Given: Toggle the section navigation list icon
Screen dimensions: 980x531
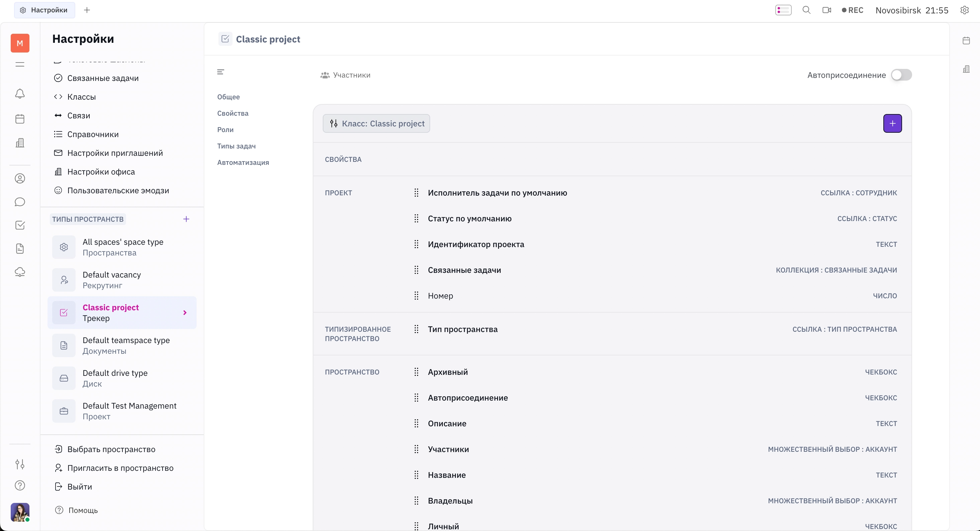Looking at the screenshot, I should click(x=221, y=72).
